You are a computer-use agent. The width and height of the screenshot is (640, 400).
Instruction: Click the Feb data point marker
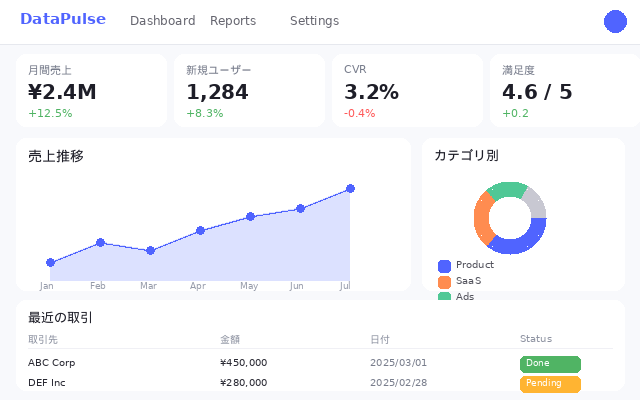[100, 242]
